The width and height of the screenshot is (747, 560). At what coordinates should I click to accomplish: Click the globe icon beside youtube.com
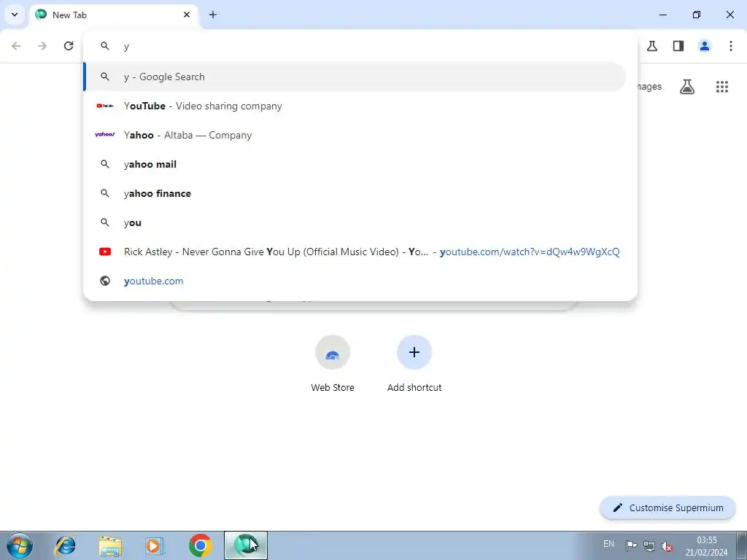point(105,281)
